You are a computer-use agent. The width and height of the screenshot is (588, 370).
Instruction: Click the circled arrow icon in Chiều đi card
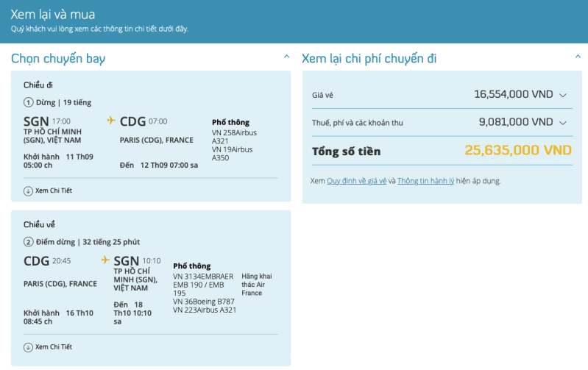tap(28, 191)
